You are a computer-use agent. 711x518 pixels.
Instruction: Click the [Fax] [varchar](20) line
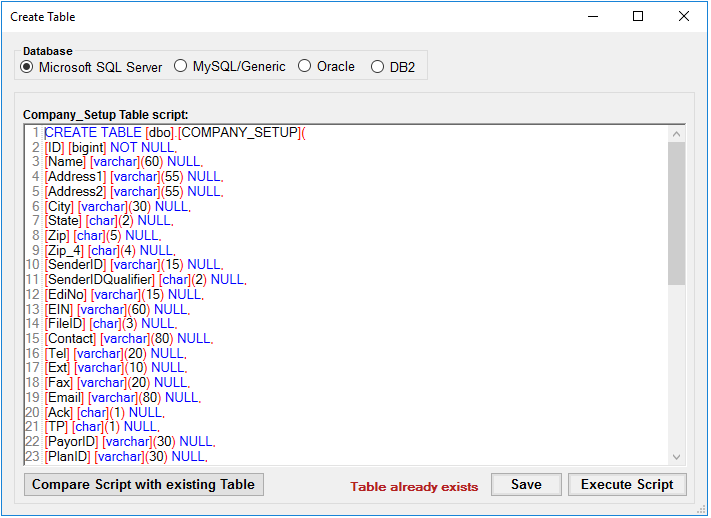(x=117, y=383)
